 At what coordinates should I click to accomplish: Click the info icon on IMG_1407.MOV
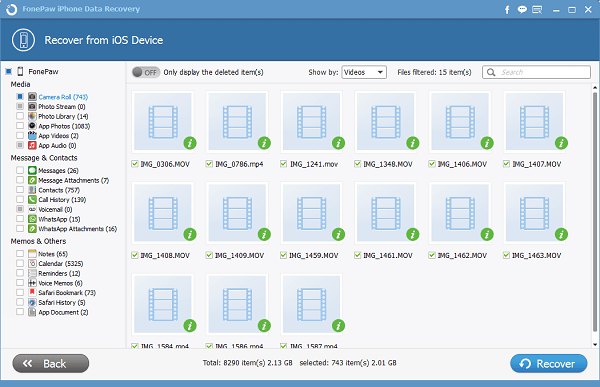pos(561,143)
